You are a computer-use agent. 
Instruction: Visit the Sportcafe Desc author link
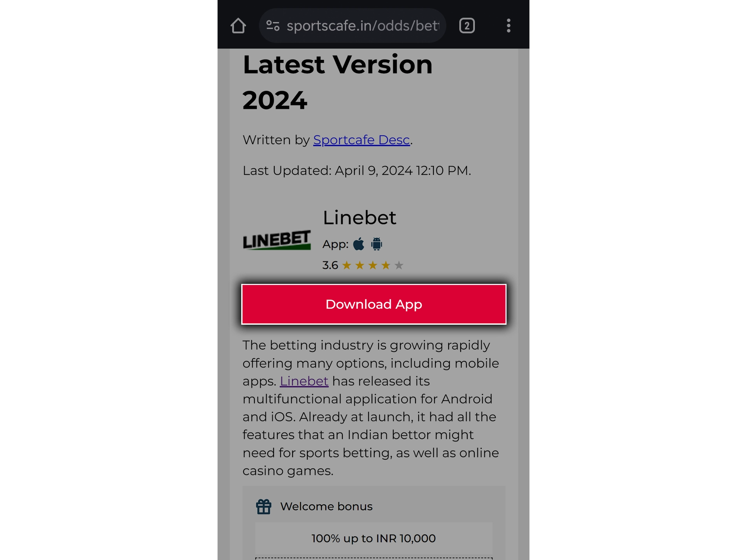(x=361, y=140)
